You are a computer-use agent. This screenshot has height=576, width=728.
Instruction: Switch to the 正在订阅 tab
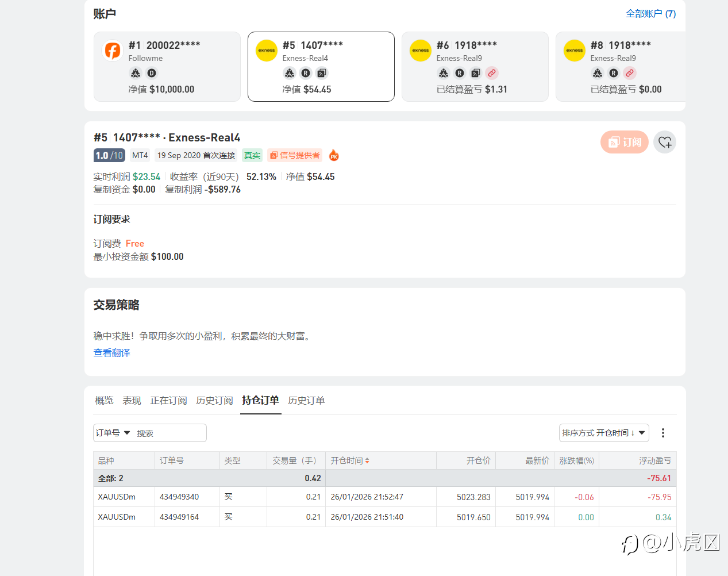168,400
